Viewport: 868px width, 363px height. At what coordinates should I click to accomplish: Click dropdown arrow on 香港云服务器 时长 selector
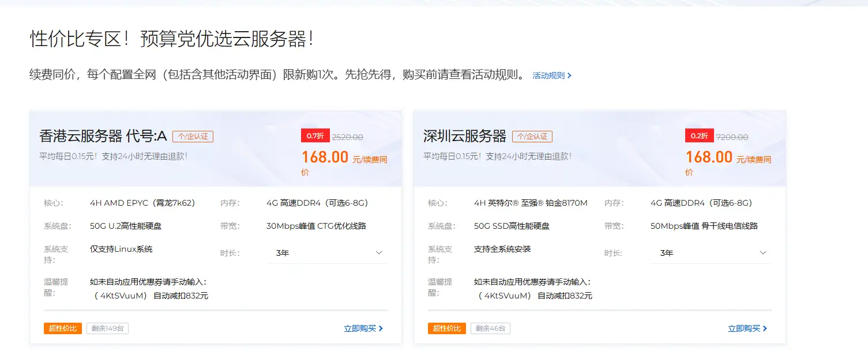(x=379, y=253)
